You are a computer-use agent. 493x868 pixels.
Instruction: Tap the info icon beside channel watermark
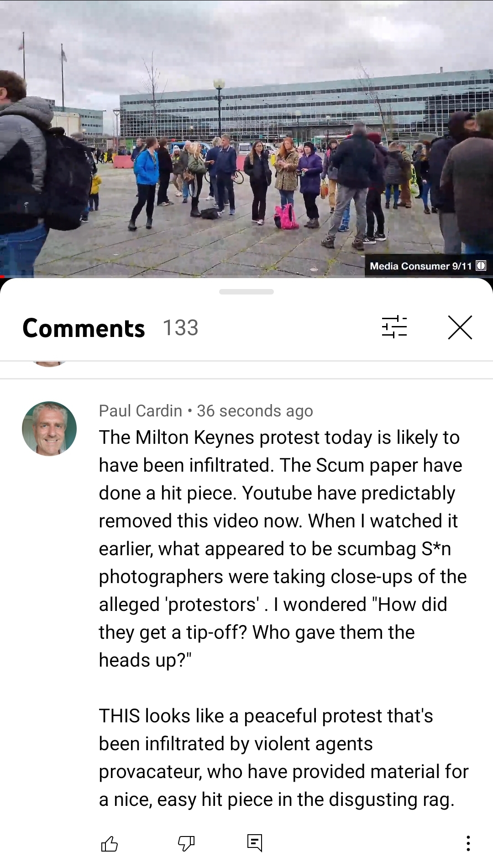481,266
